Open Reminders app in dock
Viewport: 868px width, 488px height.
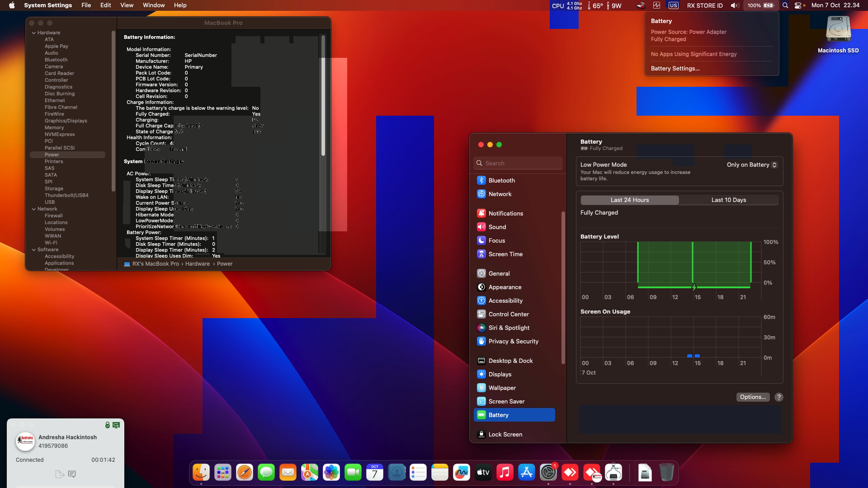click(418, 473)
